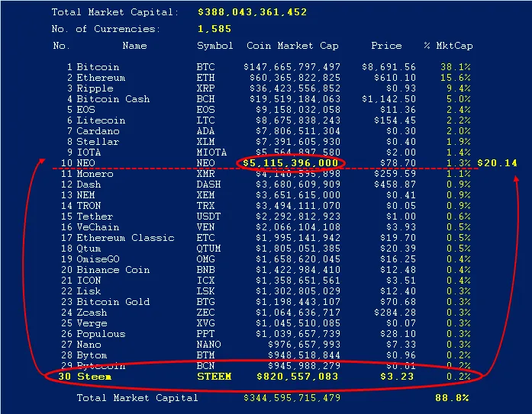The width and height of the screenshot is (532, 414).
Task: Click the DASH symbol cell
Action: tap(208, 185)
